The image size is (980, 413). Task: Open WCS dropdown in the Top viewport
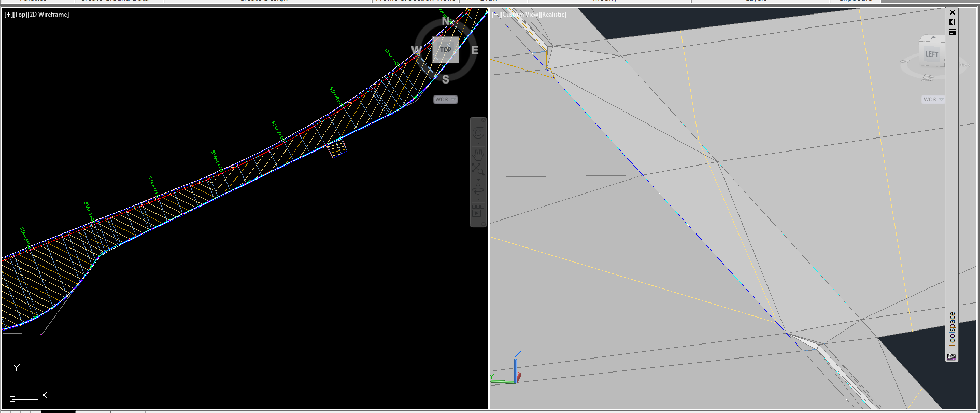tap(446, 99)
